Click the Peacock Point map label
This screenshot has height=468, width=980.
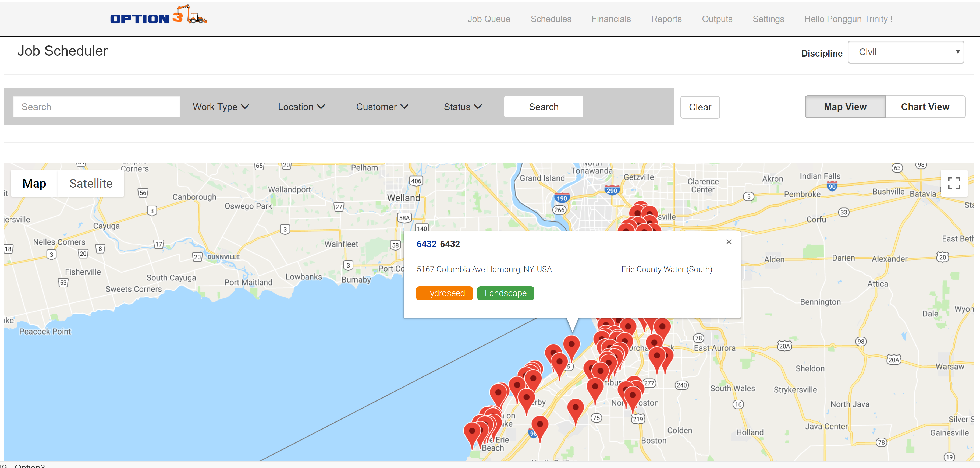pos(45,332)
